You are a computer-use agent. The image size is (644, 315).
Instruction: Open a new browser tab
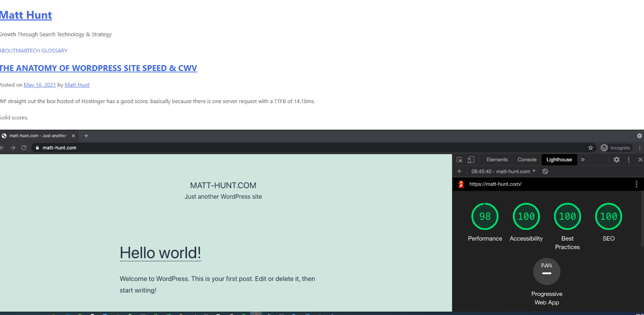[x=86, y=136]
